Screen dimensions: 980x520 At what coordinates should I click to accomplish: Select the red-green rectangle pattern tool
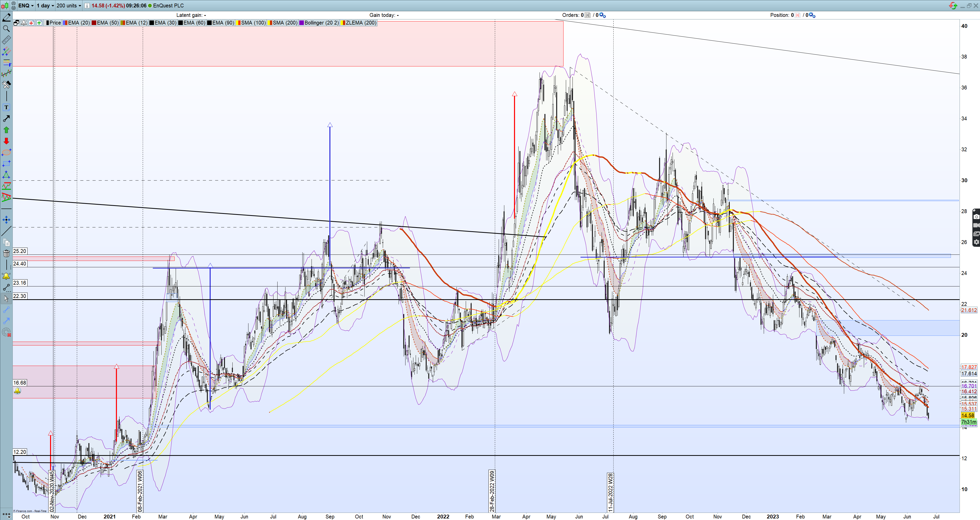click(6, 186)
